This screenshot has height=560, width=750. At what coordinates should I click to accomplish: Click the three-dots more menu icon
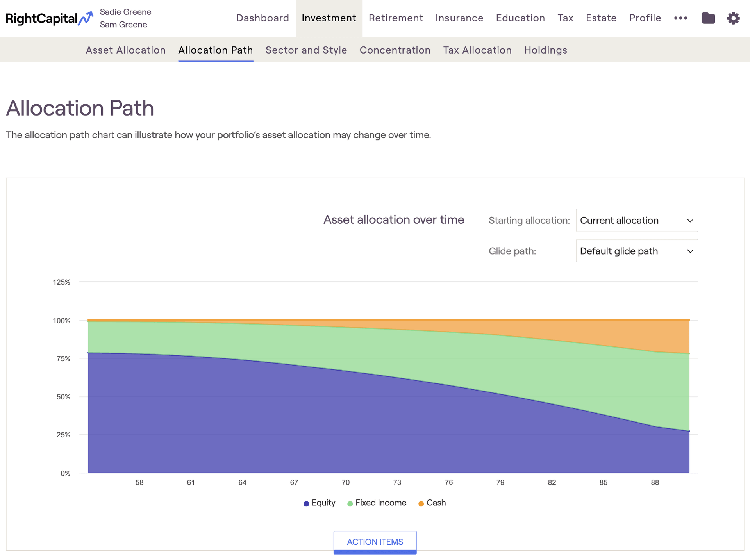point(680,18)
